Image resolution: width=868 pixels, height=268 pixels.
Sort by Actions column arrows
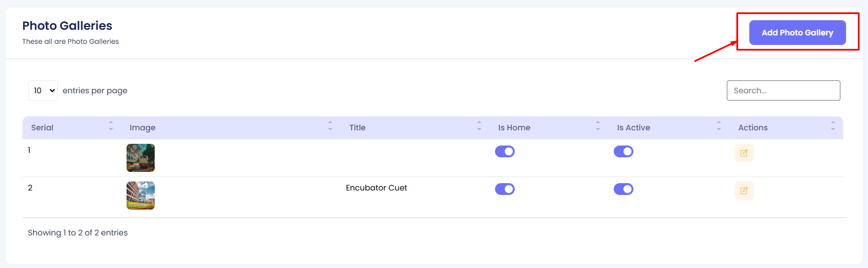point(833,126)
